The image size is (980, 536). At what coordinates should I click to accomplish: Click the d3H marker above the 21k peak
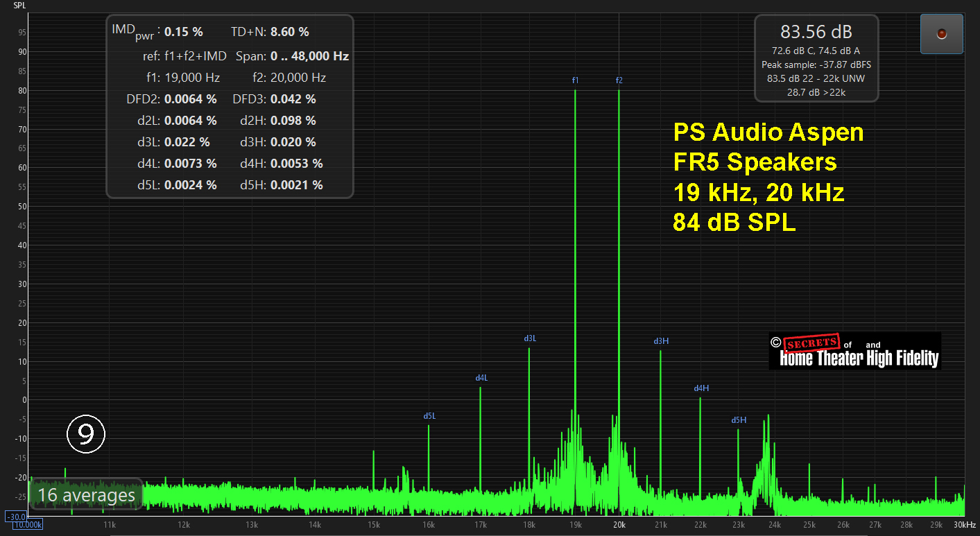[x=661, y=341]
